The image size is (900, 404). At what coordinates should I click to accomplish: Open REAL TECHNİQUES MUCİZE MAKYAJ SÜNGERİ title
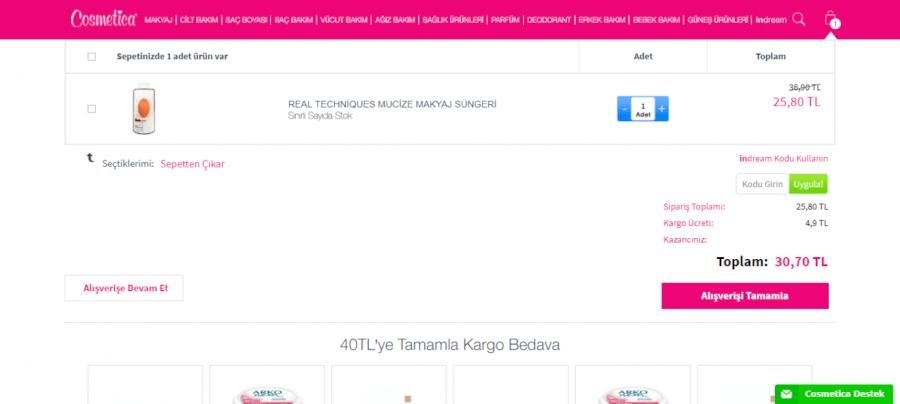tap(392, 104)
